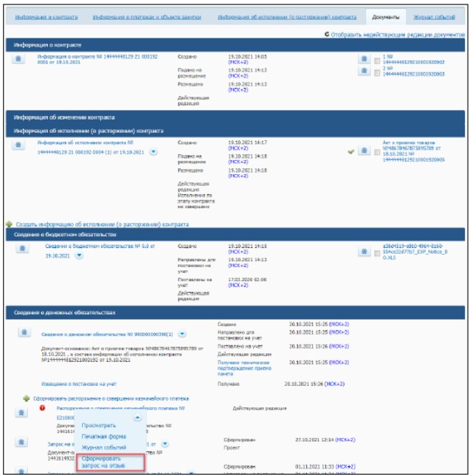Click signature icon beside first attachment 1 №
Image resolution: width=470 pixels, height=476 pixels.
tap(364, 58)
